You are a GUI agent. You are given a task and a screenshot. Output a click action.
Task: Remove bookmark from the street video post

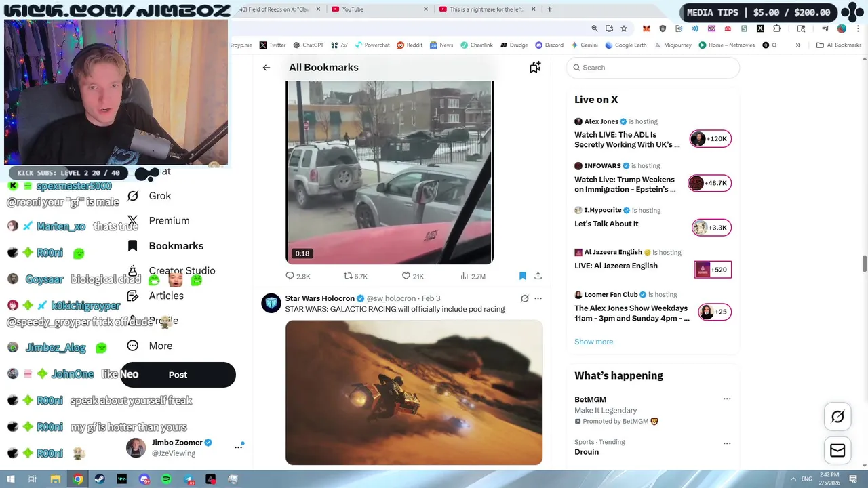point(522,276)
